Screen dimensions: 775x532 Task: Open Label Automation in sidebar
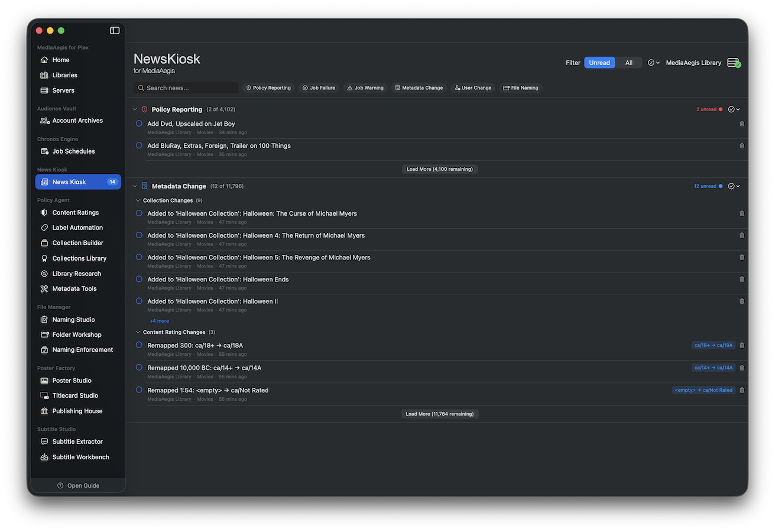[x=78, y=228]
